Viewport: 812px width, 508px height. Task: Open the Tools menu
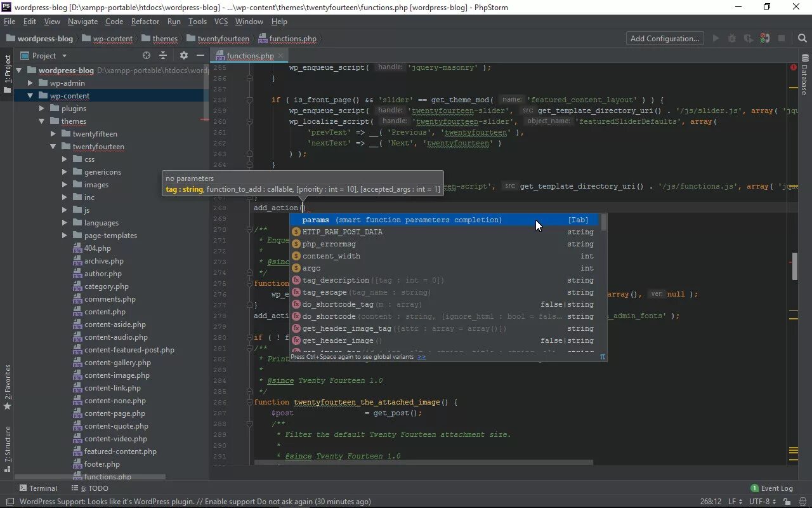click(197, 22)
